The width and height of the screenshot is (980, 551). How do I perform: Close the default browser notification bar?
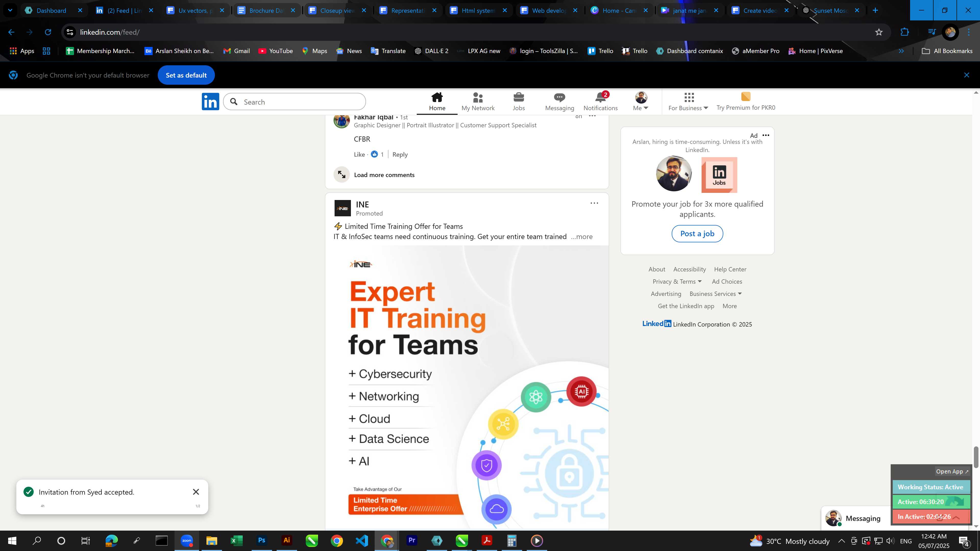pos(966,75)
